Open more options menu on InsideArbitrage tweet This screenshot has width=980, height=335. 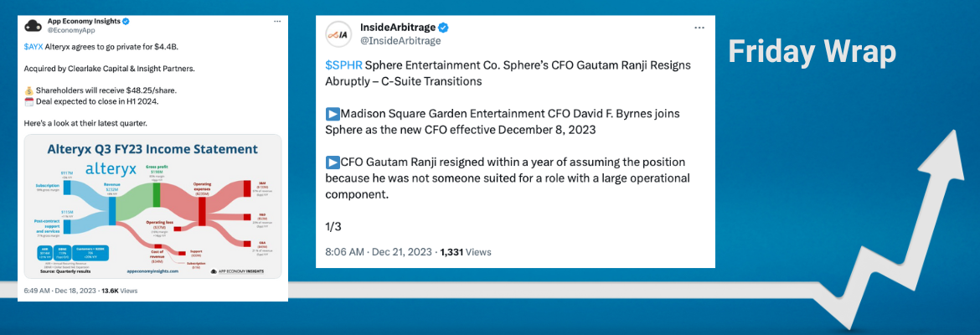coord(699,27)
